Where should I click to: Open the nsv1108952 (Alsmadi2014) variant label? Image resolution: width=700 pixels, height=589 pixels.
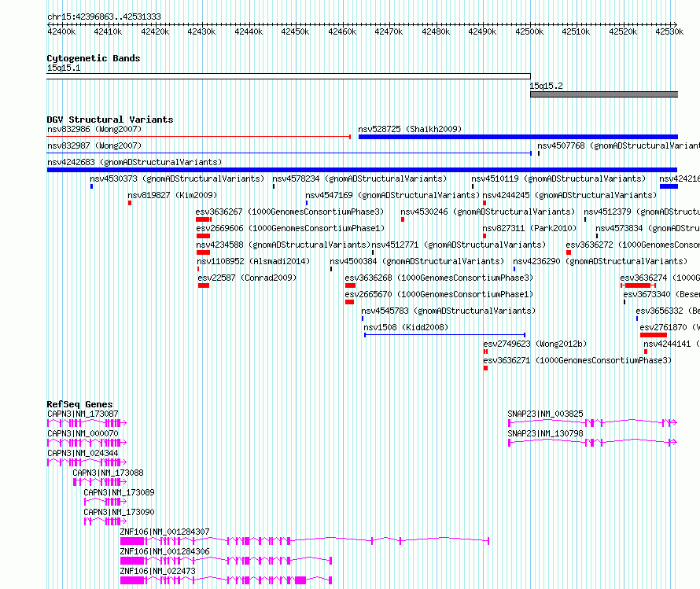pos(253,262)
